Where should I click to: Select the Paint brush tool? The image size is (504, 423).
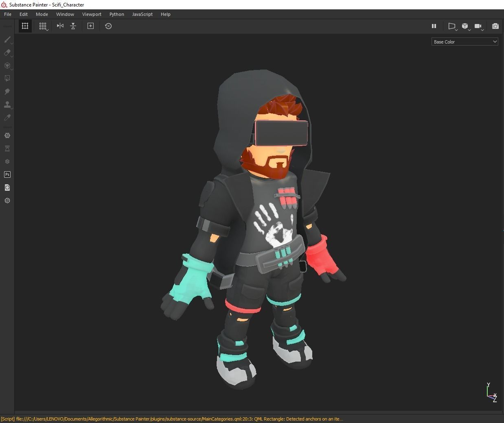point(7,39)
